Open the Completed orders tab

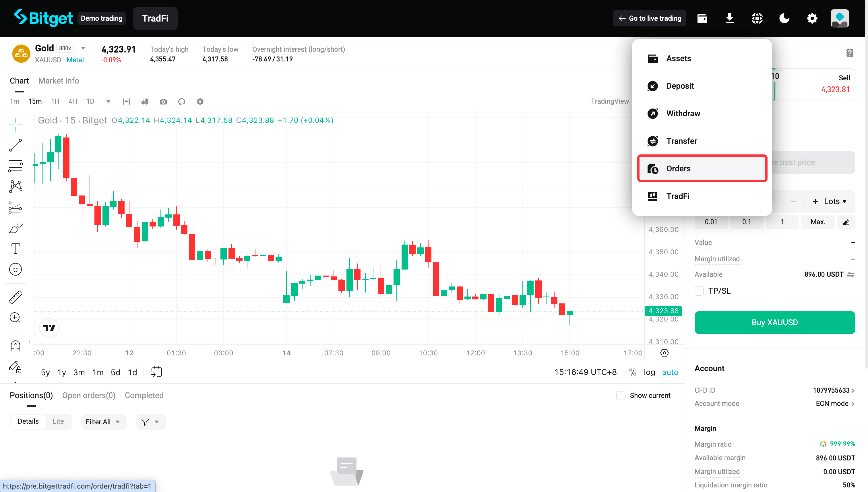144,395
